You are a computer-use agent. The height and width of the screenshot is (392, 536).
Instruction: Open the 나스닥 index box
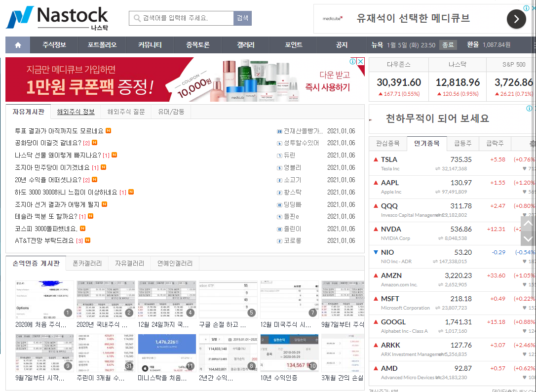coord(458,79)
